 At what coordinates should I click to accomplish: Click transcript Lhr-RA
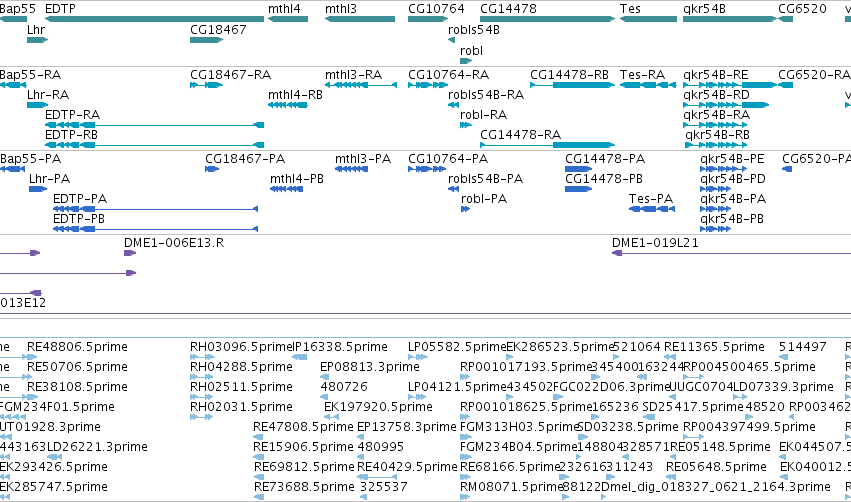(37, 105)
